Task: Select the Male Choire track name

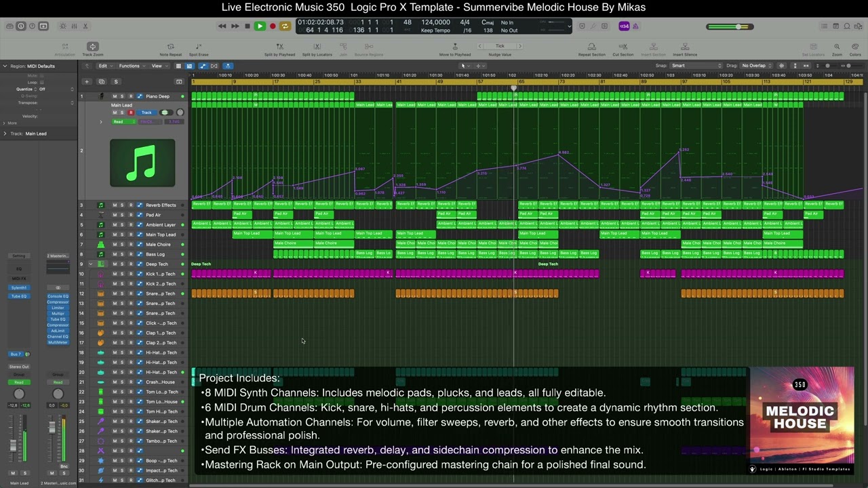Action: click(x=158, y=245)
